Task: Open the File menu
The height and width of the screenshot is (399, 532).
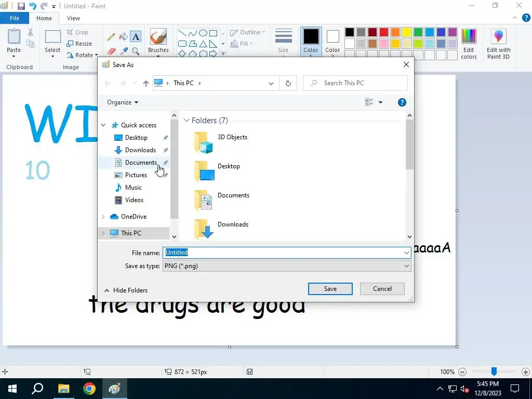Action: point(15,18)
